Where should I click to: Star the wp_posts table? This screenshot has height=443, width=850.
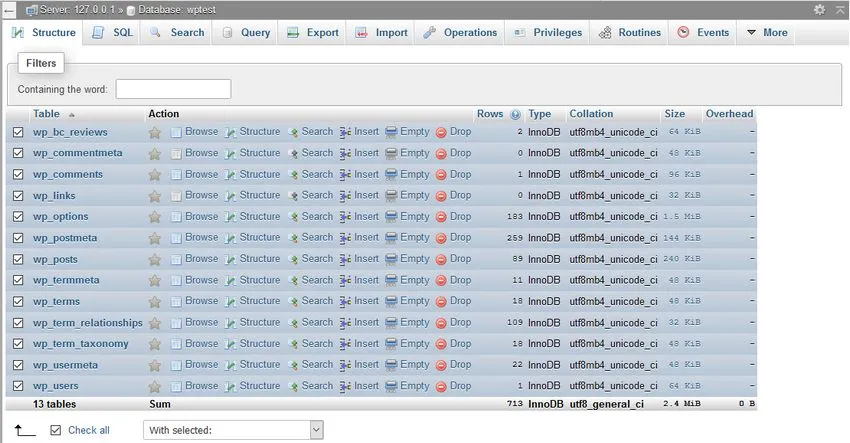154,259
